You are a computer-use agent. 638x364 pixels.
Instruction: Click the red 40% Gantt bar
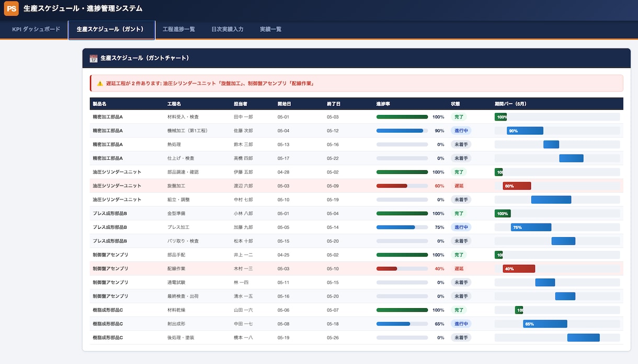[x=519, y=268]
